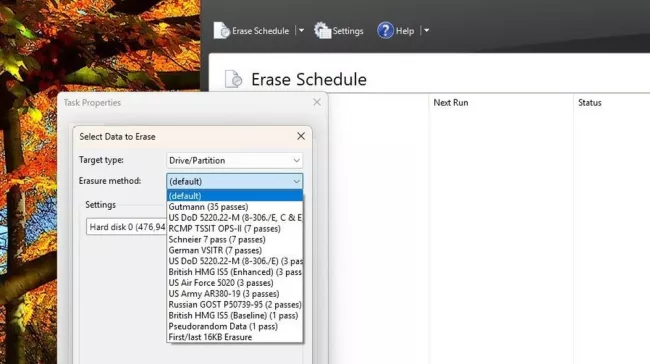Click the Status column header
Viewport: 650px width, 364px height.
[x=589, y=102]
